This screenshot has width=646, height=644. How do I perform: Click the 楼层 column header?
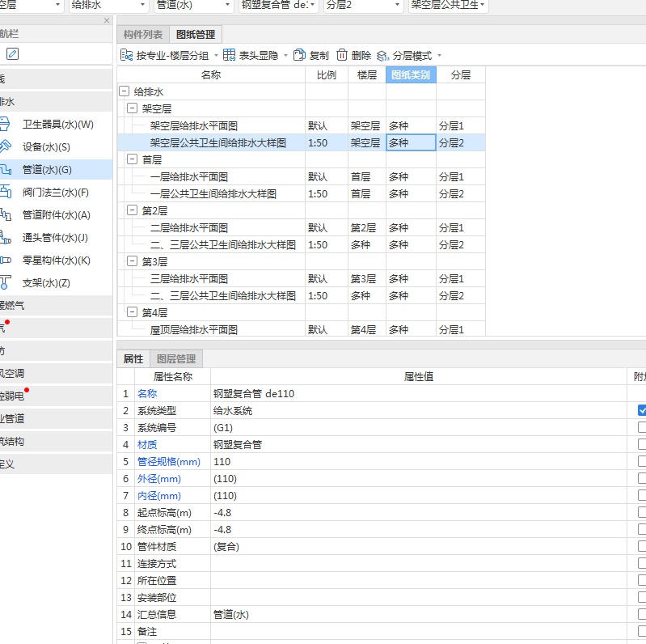[x=367, y=74]
